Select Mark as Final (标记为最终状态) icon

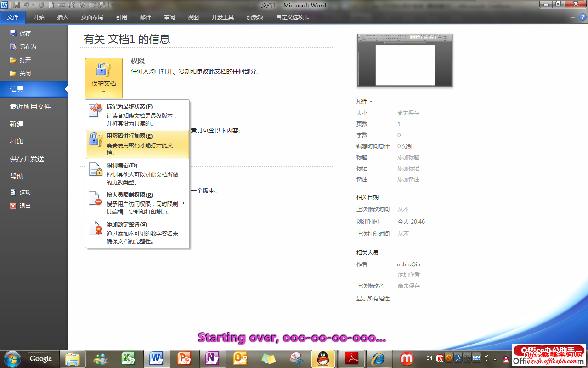click(x=96, y=110)
